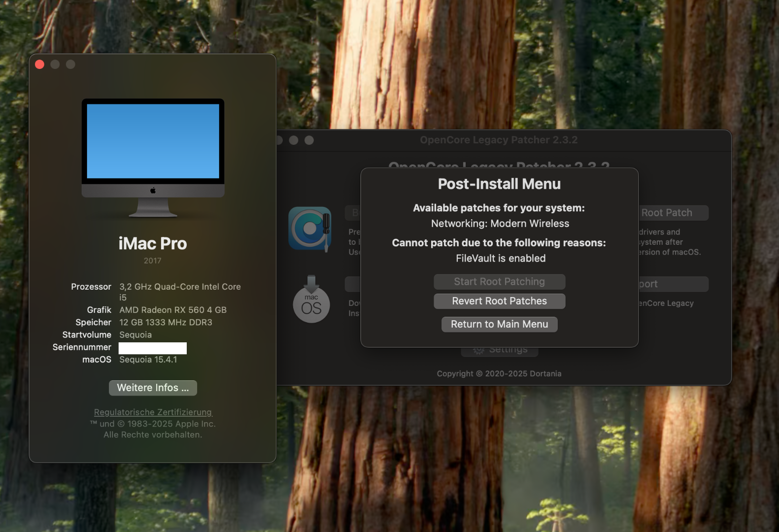Open the Regulatorische Zertifizierung link
The image size is (779, 532).
(153, 412)
